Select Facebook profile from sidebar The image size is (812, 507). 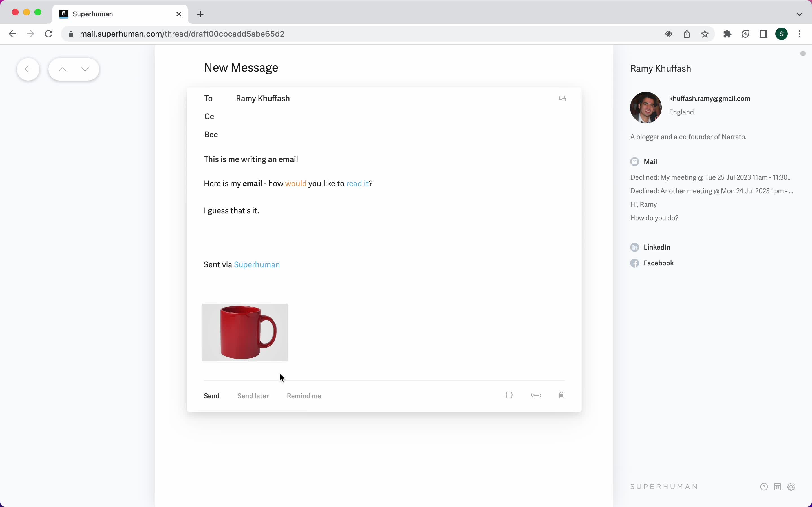pos(658,262)
